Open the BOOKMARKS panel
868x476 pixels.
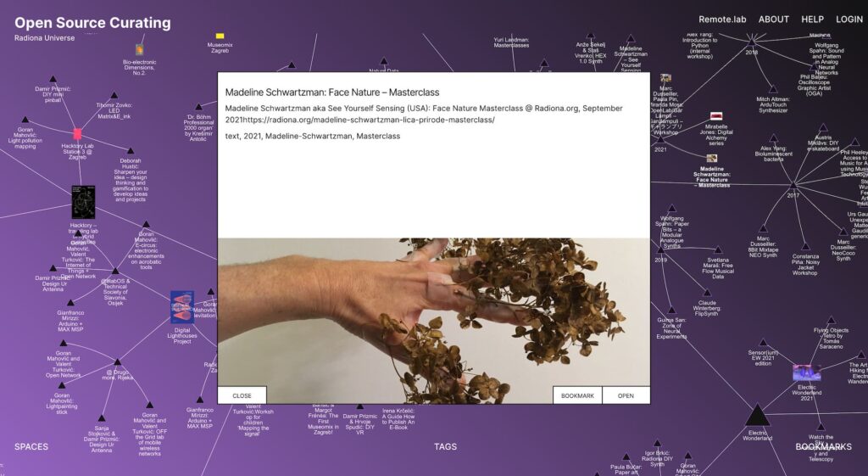[x=824, y=446]
